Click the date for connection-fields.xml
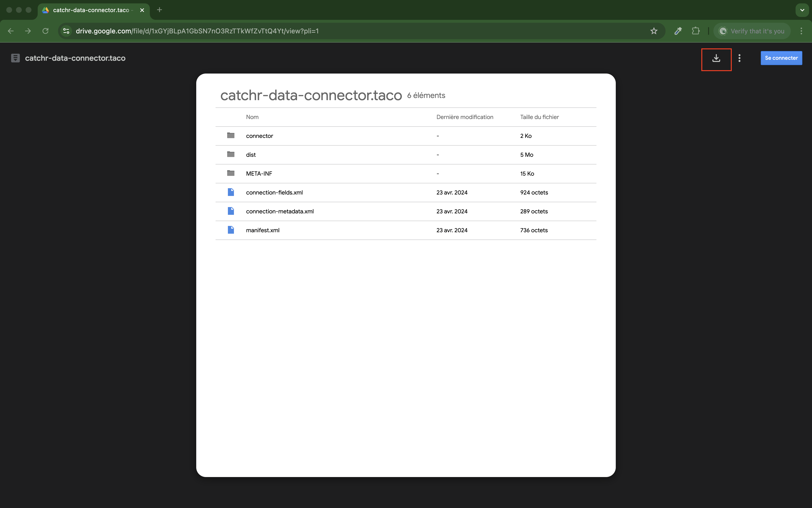Screen dimensions: 812x508 coord(452,193)
